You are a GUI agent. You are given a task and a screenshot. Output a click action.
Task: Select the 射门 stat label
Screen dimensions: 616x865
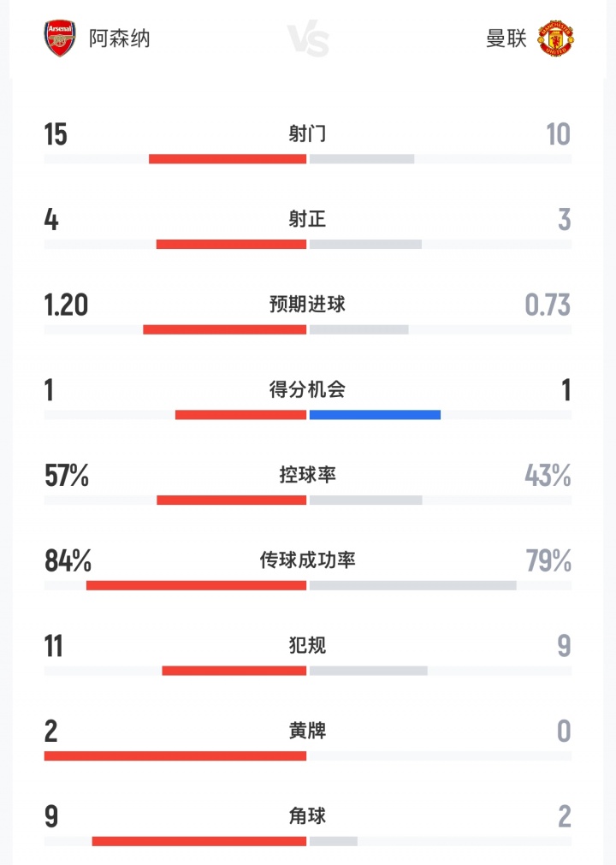(307, 134)
